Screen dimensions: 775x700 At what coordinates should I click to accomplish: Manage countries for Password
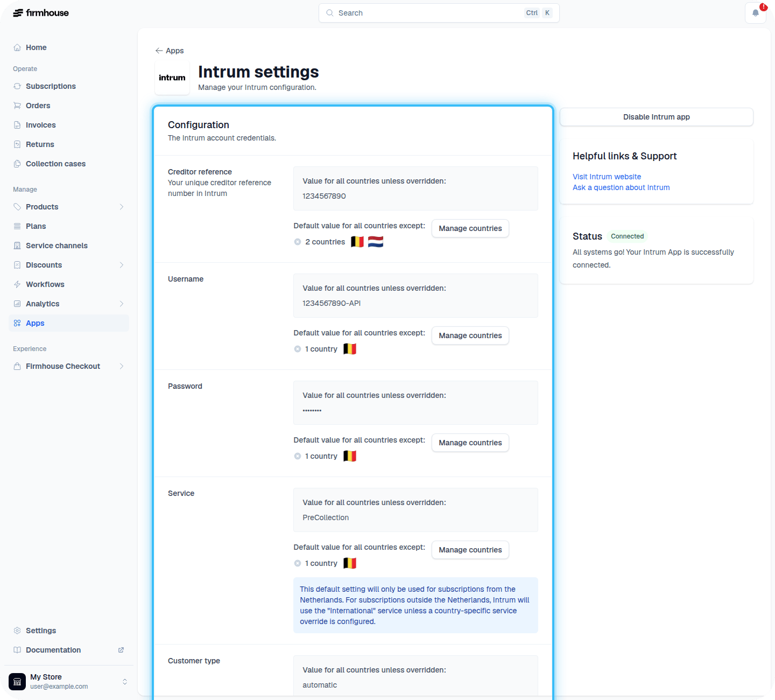pos(470,443)
